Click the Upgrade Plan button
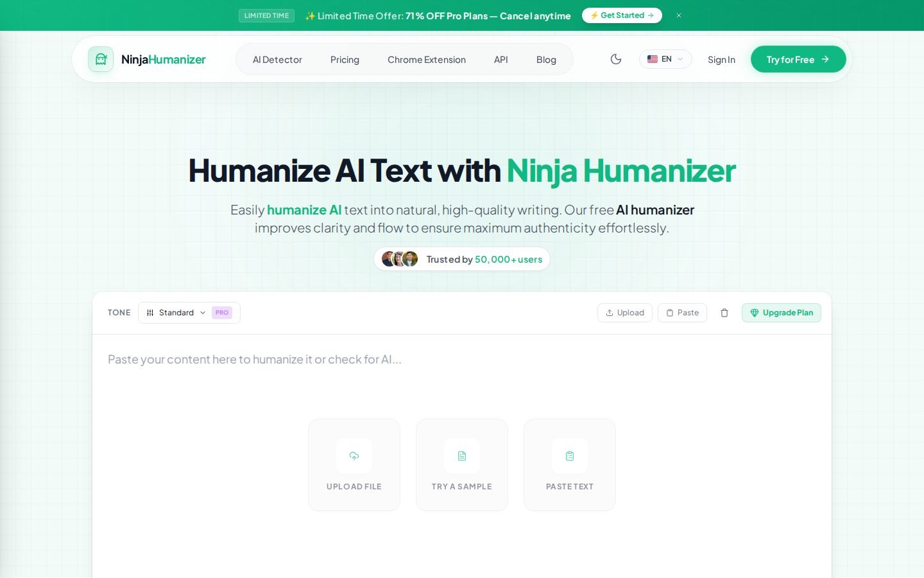924x578 pixels. tap(782, 313)
